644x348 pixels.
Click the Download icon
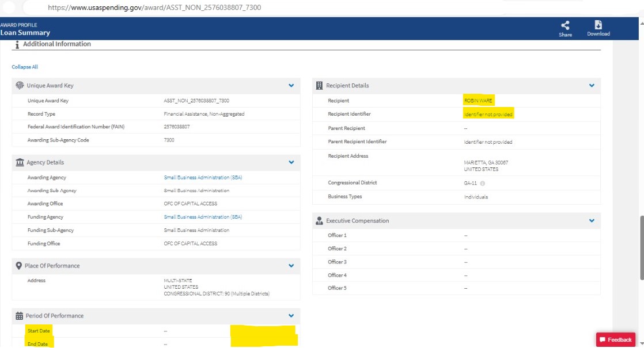click(598, 25)
